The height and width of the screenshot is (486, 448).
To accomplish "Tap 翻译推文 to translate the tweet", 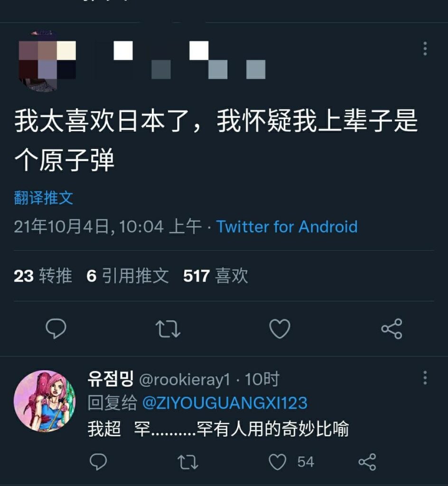I will point(43,198).
